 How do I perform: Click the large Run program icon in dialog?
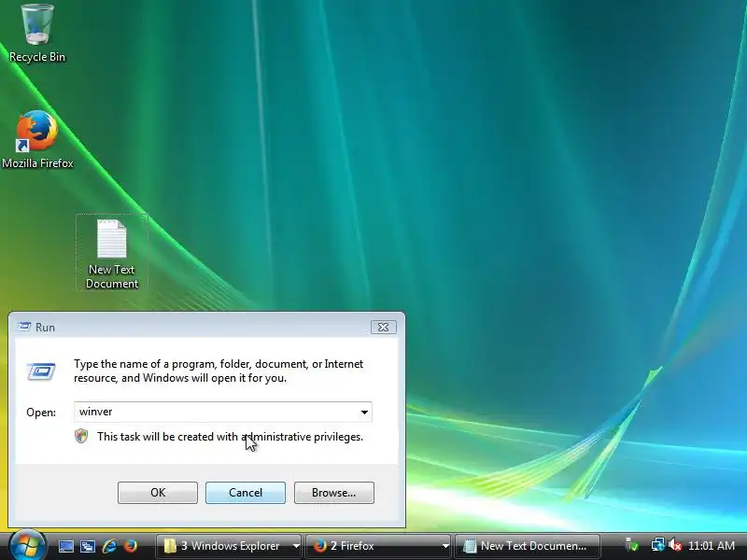[41, 371]
